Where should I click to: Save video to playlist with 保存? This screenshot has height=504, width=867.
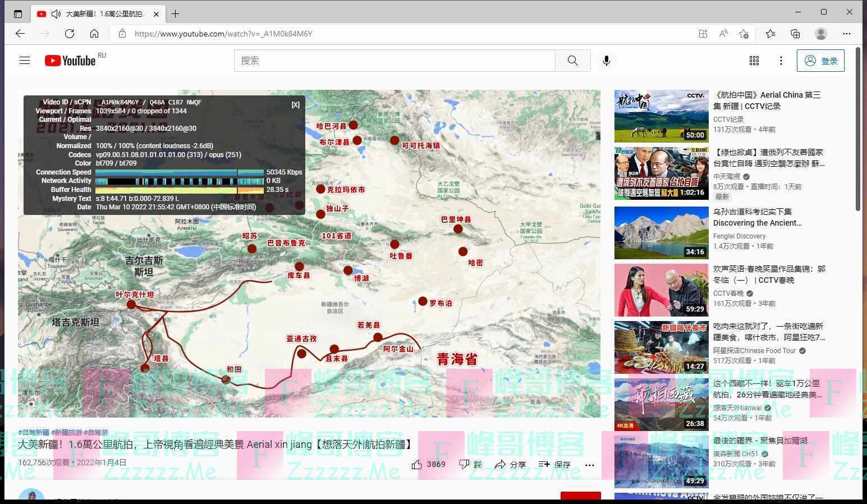pyautogui.click(x=554, y=464)
